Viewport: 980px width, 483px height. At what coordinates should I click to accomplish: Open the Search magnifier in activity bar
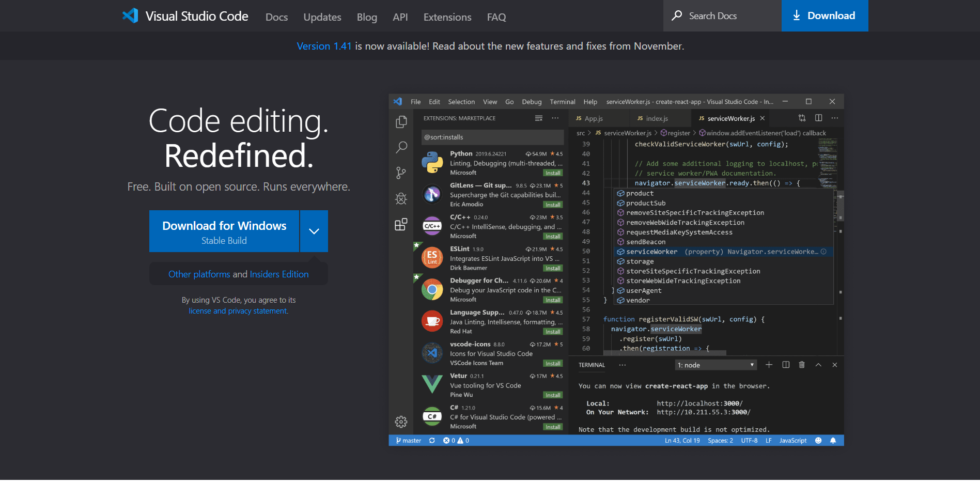click(x=401, y=147)
